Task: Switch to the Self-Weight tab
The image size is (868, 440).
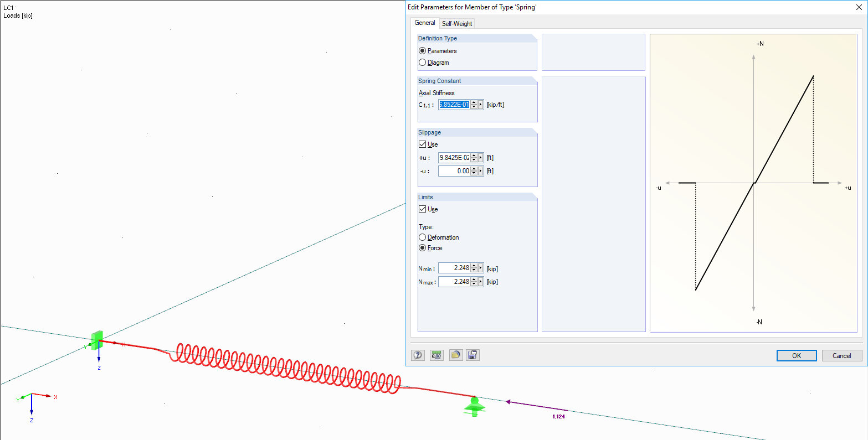Action: (x=457, y=23)
